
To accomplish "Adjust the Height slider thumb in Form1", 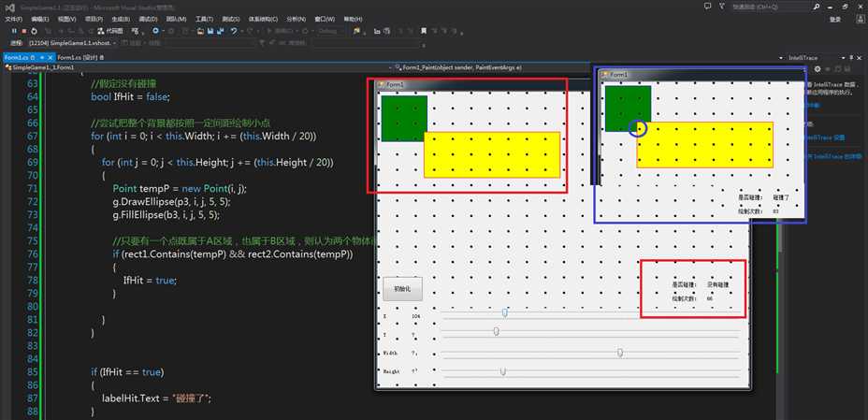I will (502, 371).
